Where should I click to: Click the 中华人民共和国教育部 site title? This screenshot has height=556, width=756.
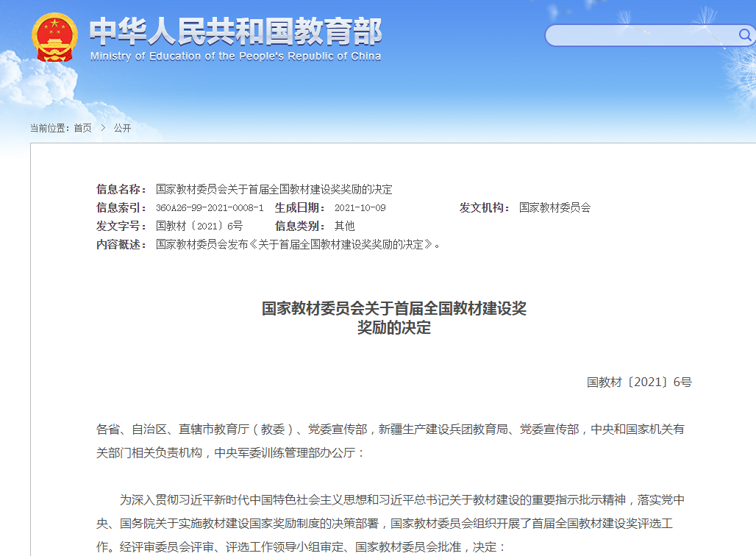(x=235, y=30)
